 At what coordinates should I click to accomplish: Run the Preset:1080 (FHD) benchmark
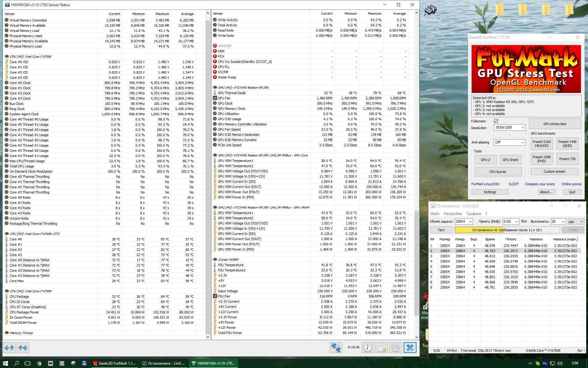point(541,159)
